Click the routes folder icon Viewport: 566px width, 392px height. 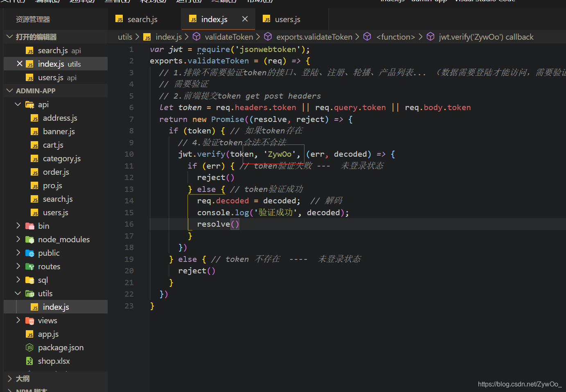pos(29,266)
